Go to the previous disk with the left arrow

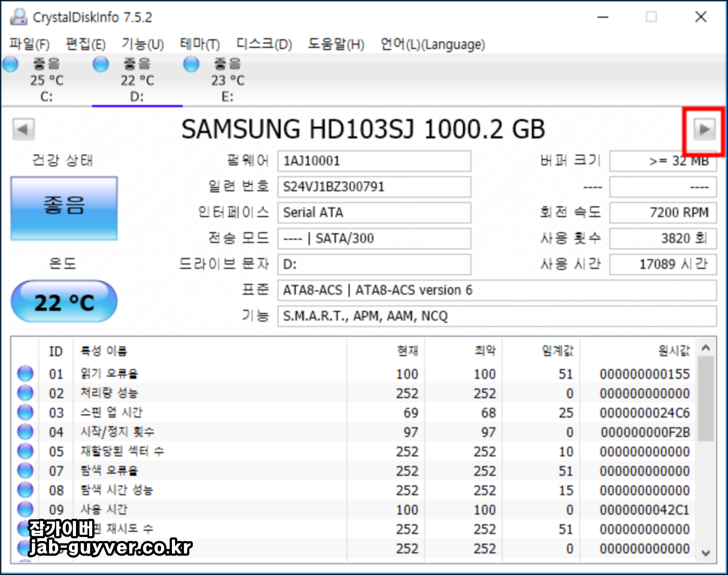point(23,129)
